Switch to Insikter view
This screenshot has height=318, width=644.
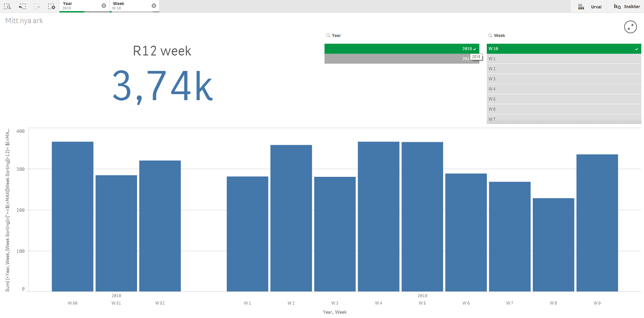point(632,6)
